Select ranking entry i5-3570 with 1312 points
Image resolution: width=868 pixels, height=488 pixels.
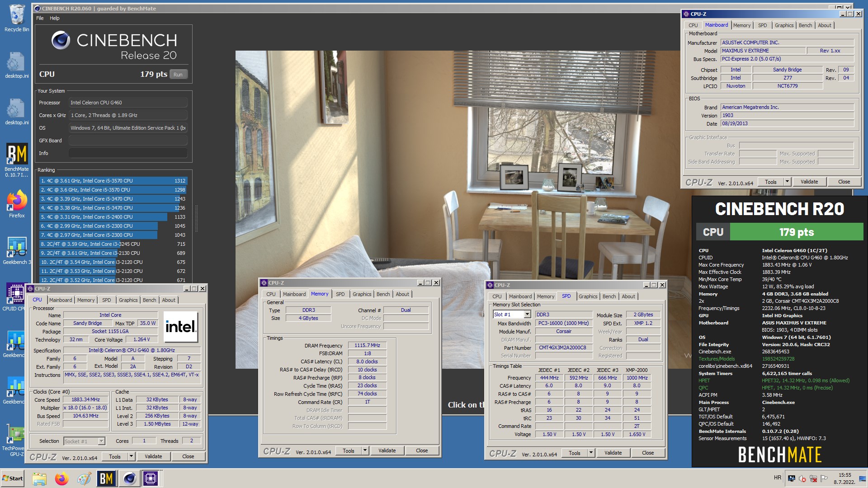(x=113, y=181)
